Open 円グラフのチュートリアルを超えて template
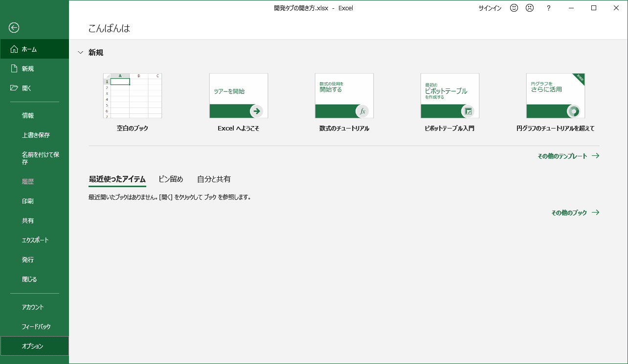Screen dimensions: 628x364 tap(555, 96)
